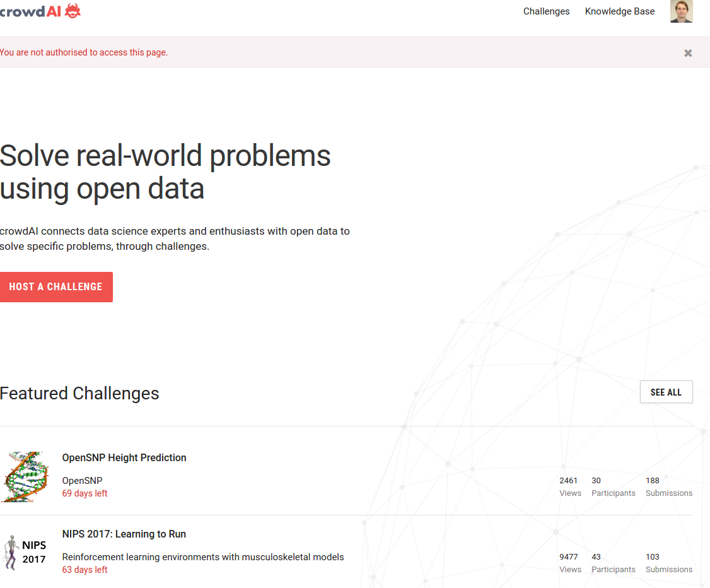The height and width of the screenshot is (588, 710).
Task: Click the '188' submissions count
Action: coord(652,480)
